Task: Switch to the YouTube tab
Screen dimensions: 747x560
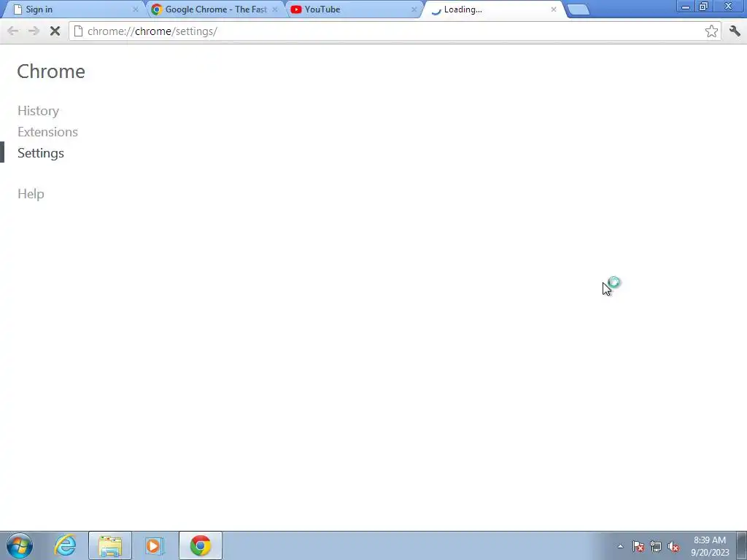Action: click(352, 9)
